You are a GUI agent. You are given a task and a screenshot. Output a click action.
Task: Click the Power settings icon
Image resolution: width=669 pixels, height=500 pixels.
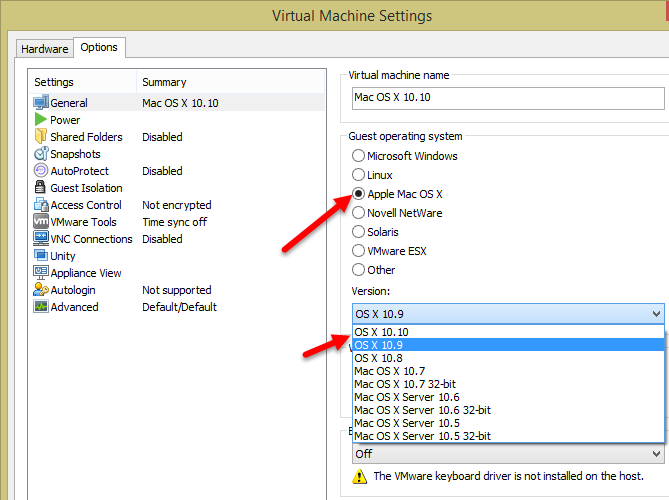[41, 120]
